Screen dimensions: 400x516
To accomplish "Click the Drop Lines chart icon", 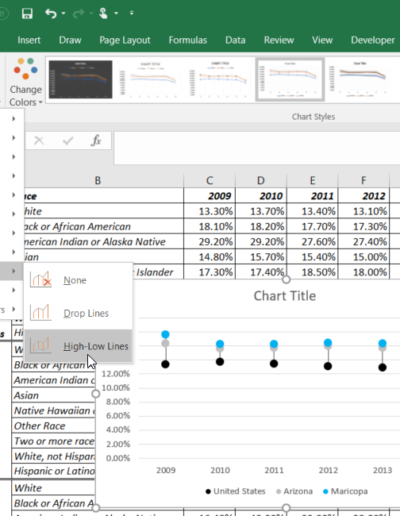I will pos(40,312).
